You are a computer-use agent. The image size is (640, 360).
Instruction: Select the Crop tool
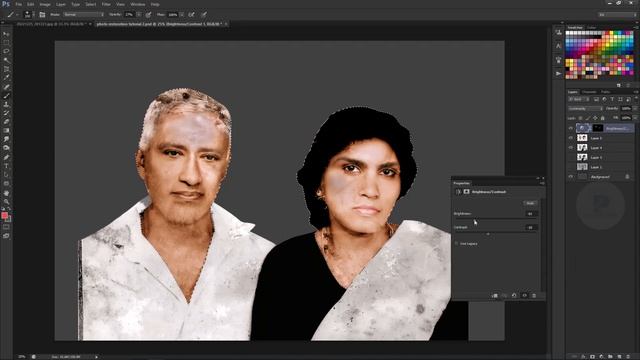[6, 69]
